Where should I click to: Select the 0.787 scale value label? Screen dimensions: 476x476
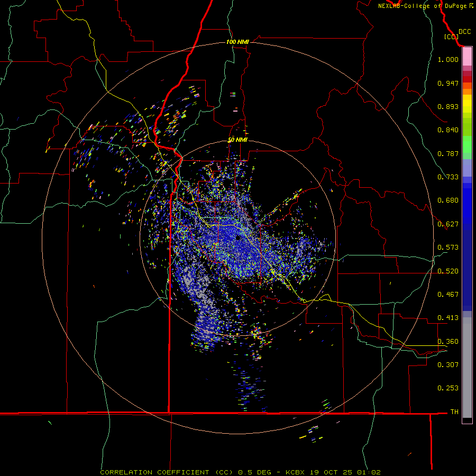tap(448, 153)
